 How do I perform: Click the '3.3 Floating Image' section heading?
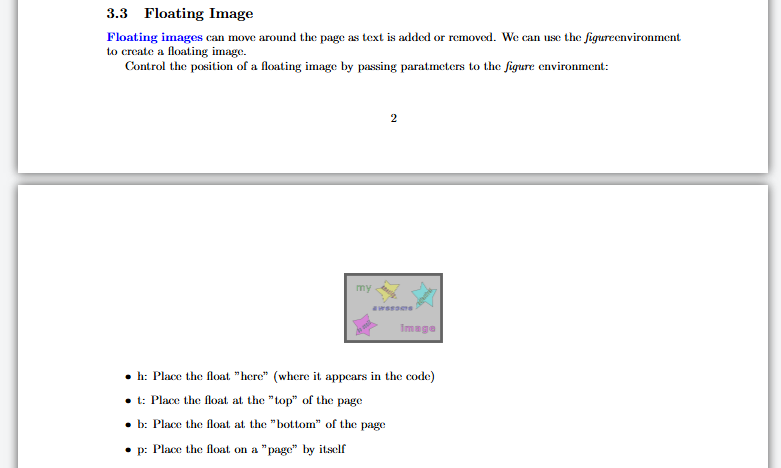(x=180, y=13)
